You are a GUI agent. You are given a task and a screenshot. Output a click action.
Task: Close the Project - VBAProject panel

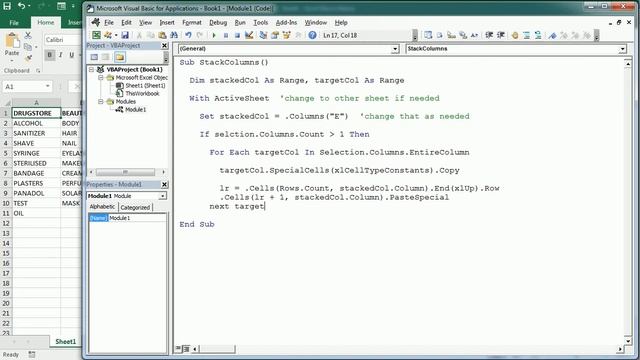[164, 45]
